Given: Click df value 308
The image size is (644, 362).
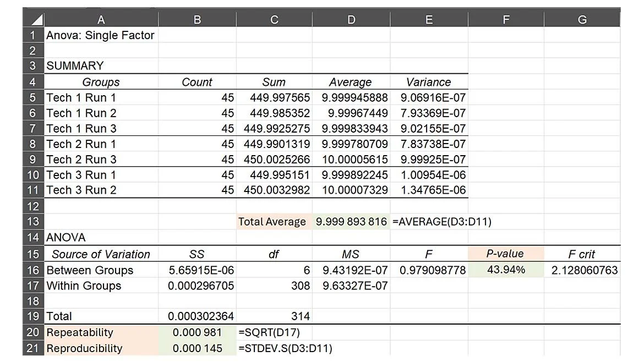Looking at the screenshot, I should (x=274, y=286).
